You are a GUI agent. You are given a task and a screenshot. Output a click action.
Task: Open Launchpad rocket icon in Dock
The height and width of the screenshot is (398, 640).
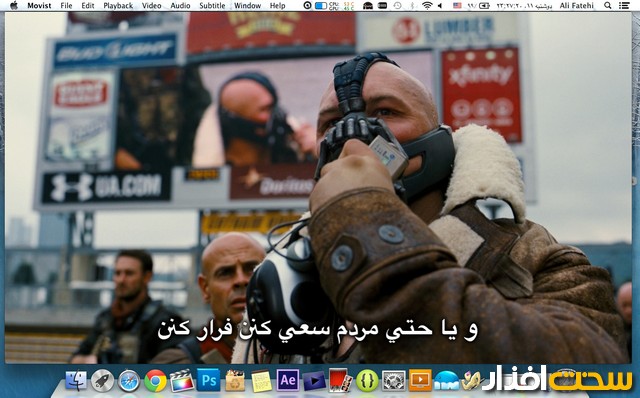[102, 380]
